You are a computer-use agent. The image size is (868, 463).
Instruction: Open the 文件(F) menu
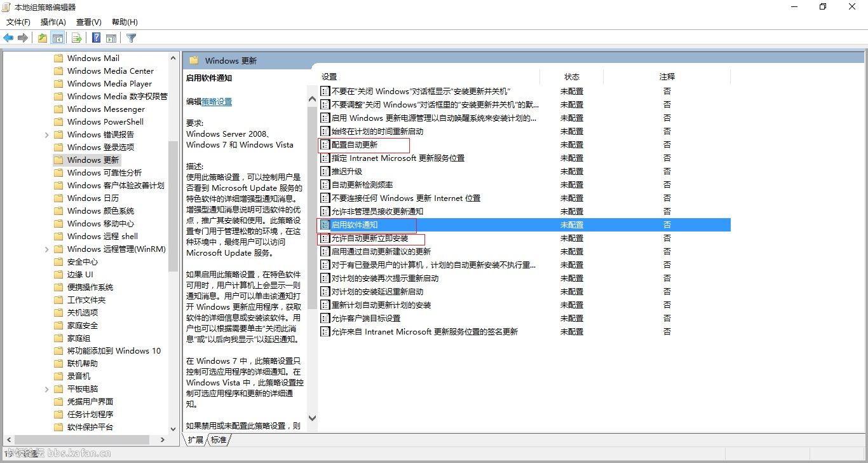18,22
